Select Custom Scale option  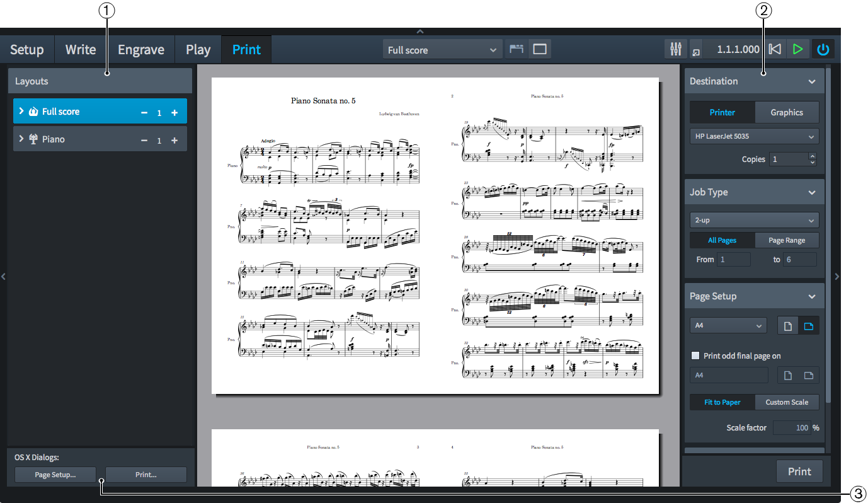pyautogui.click(x=787, y=402)
